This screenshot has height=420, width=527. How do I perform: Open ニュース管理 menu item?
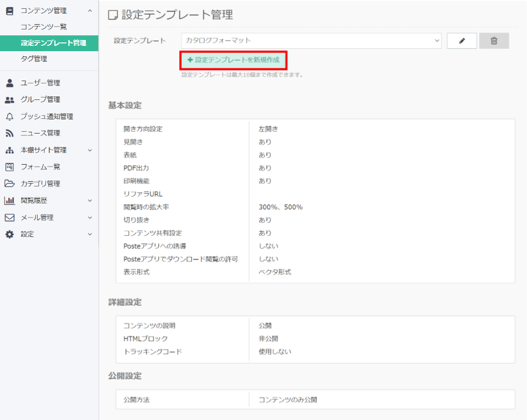pos(40,133)
